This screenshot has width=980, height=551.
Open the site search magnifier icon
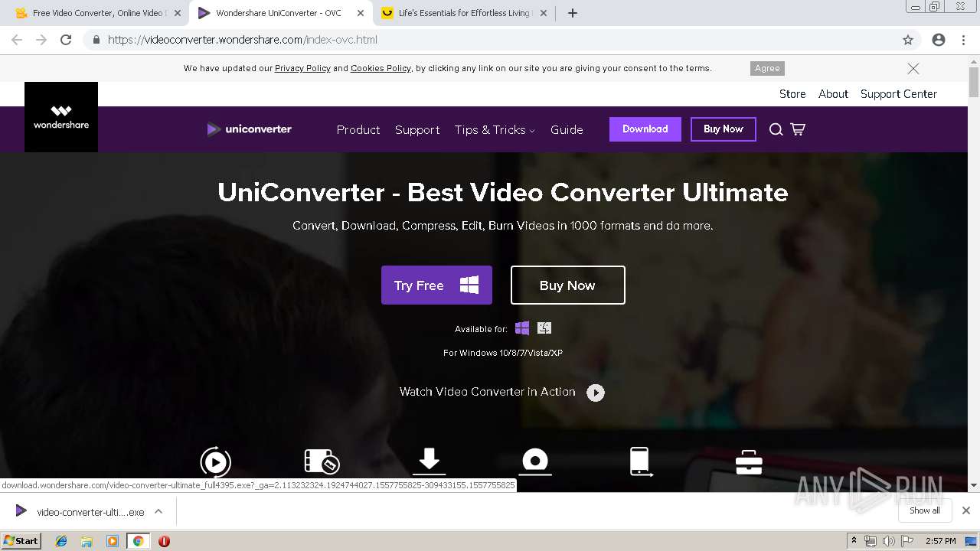[x=776, y=129]
